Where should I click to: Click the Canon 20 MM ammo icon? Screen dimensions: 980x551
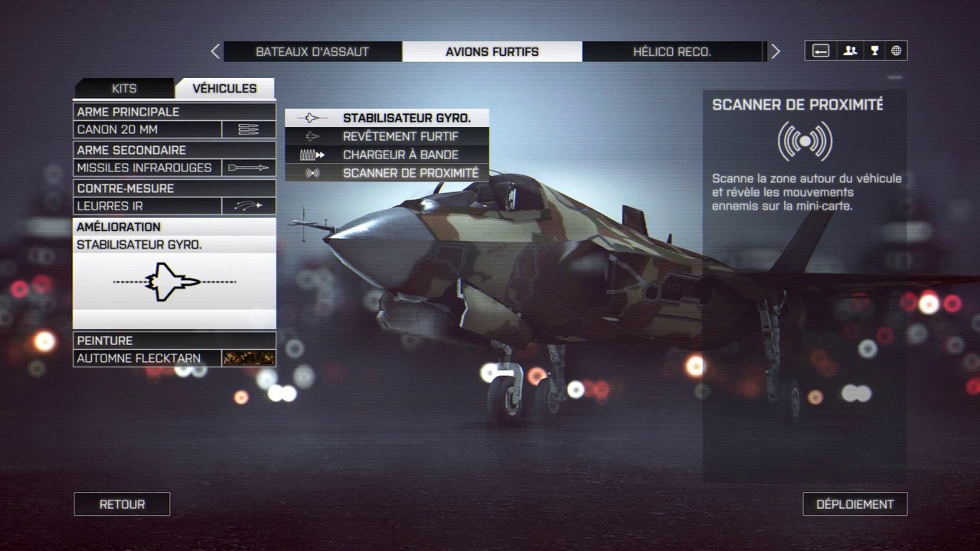tap(249, 129)
